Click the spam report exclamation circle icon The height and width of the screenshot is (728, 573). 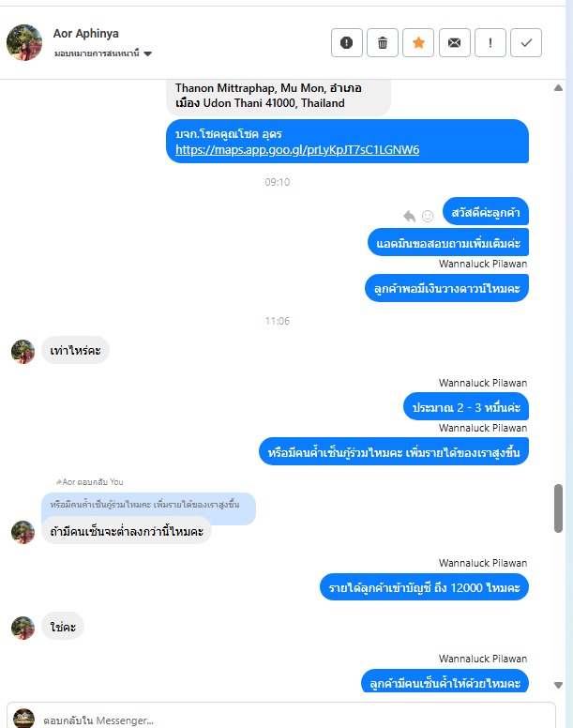347,43
